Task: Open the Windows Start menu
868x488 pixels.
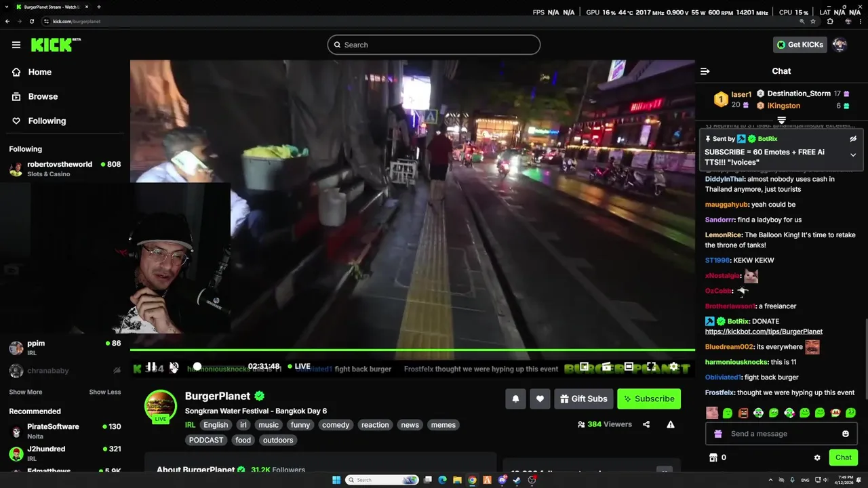Action: tap(336, 480)
